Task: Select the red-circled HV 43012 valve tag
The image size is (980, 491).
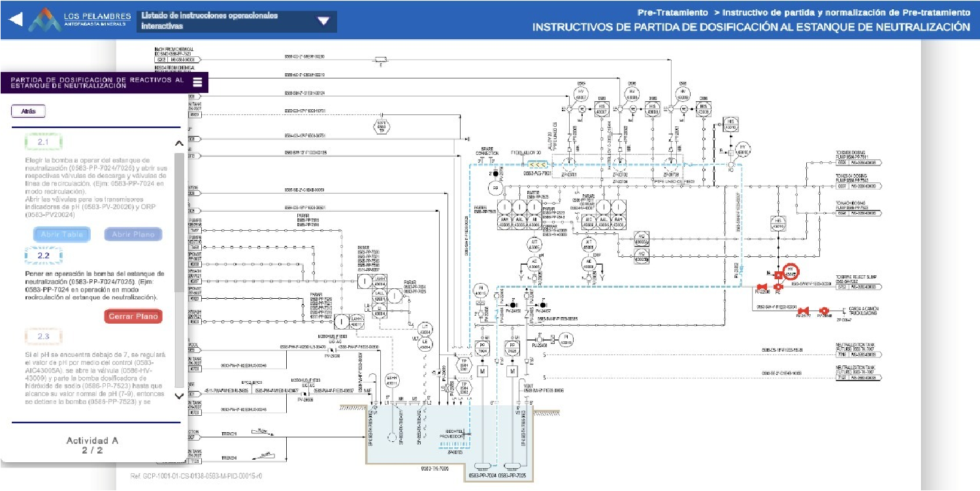Action: point(791,271)
